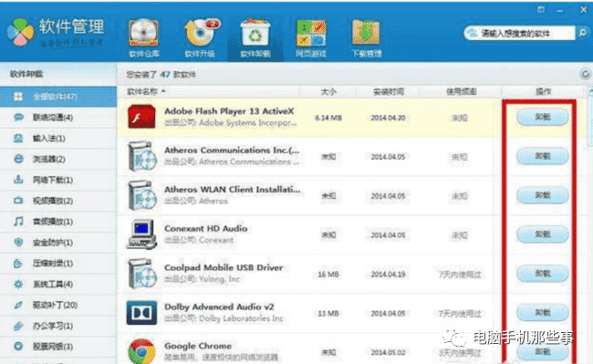Click the 2014.04.19 date of Coolpad driver
Image resolution: width=593 pixels, height=364 pixels.
coord(388,274)
